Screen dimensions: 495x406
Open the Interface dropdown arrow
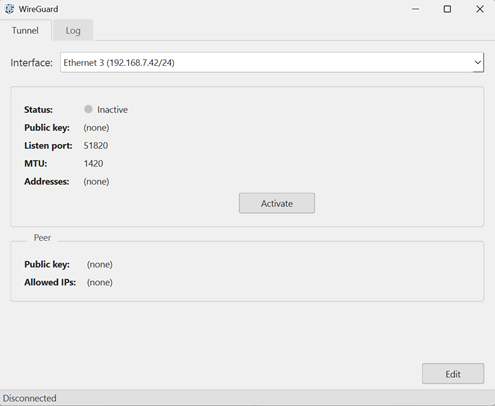[x=478, y=62]
